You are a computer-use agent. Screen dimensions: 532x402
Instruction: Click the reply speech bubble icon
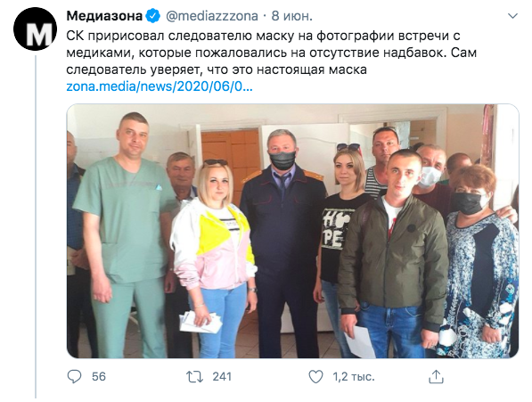[74, 376]
